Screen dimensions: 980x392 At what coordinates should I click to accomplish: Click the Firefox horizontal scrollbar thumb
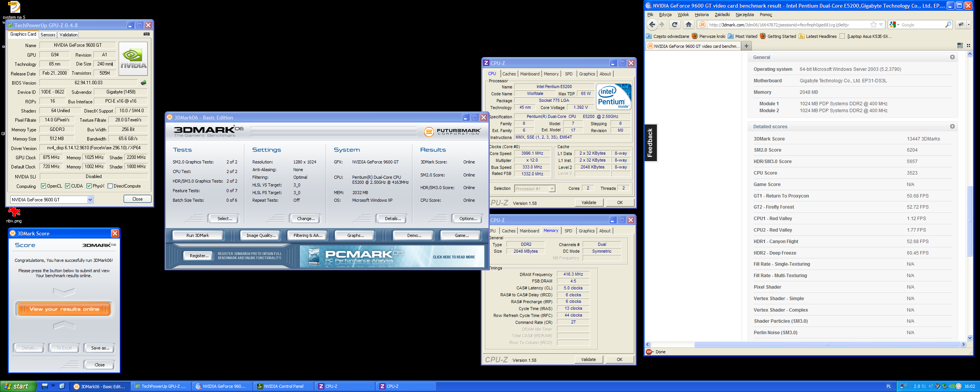[826, 345]
